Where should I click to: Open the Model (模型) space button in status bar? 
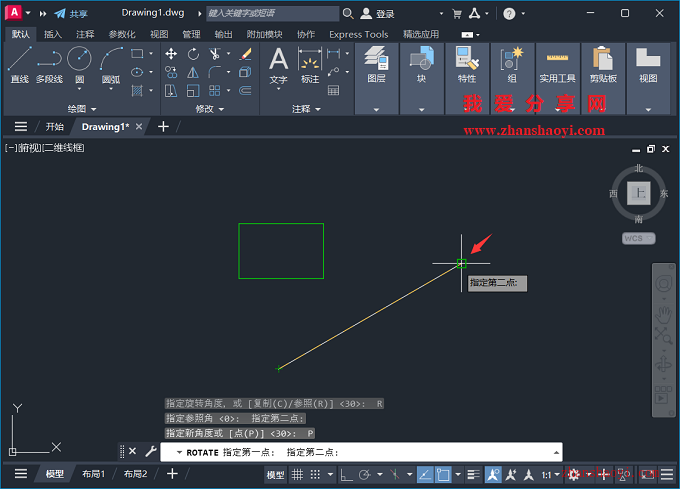click(x=275, y=475)
